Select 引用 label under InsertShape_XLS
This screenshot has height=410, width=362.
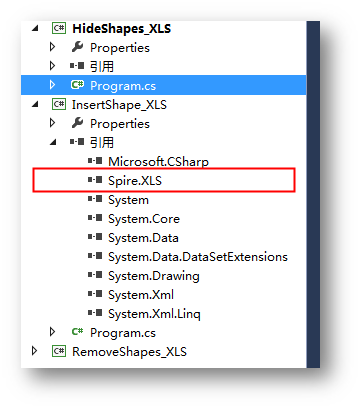click(x=102, y=142)
